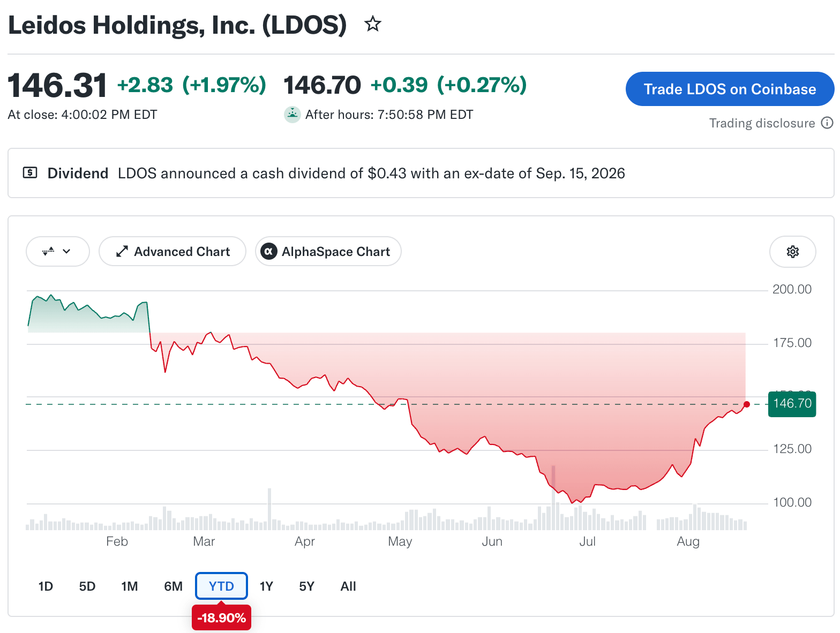The height and width of the screenshot is (633, 840).
Task: Select the 5Y time range
Action: [x=306, y=586]
